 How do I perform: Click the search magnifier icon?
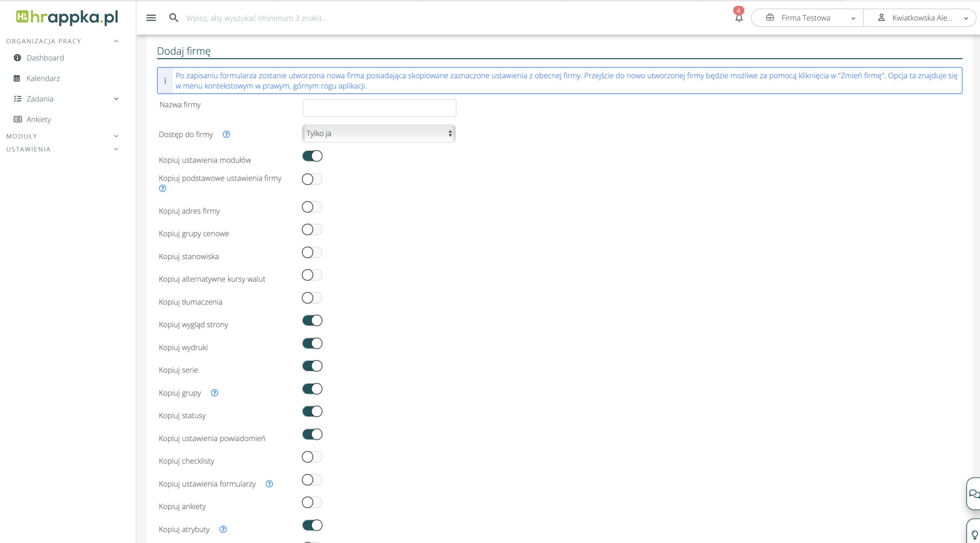[x=173, y=18]
